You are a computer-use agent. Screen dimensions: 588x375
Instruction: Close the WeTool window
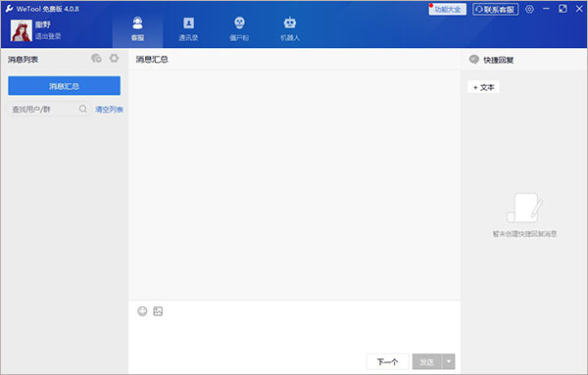[x=579, y=9]
